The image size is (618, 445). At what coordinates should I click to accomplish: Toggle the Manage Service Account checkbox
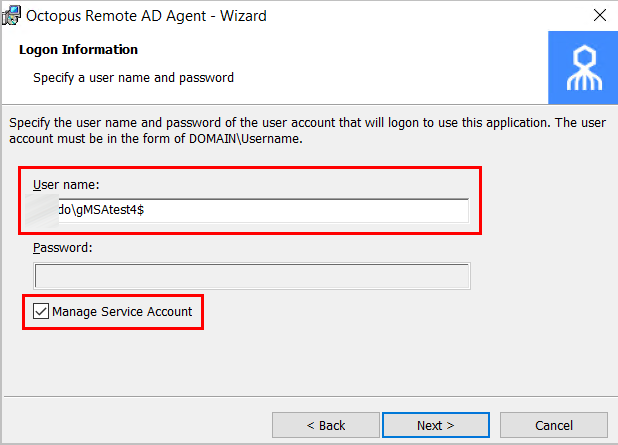click(41, 311)
